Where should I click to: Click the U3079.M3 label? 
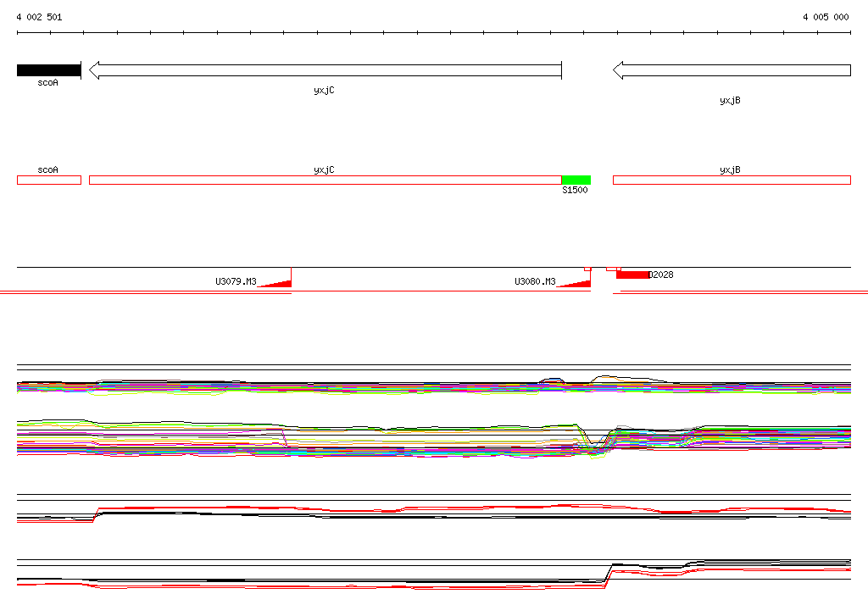coord(236,281)
